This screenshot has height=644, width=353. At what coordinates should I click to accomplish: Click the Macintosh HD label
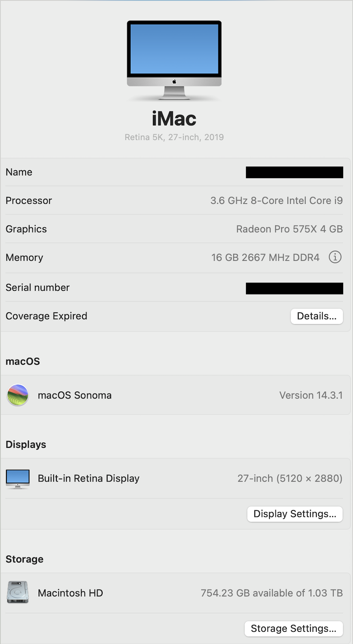coord(70,593)
